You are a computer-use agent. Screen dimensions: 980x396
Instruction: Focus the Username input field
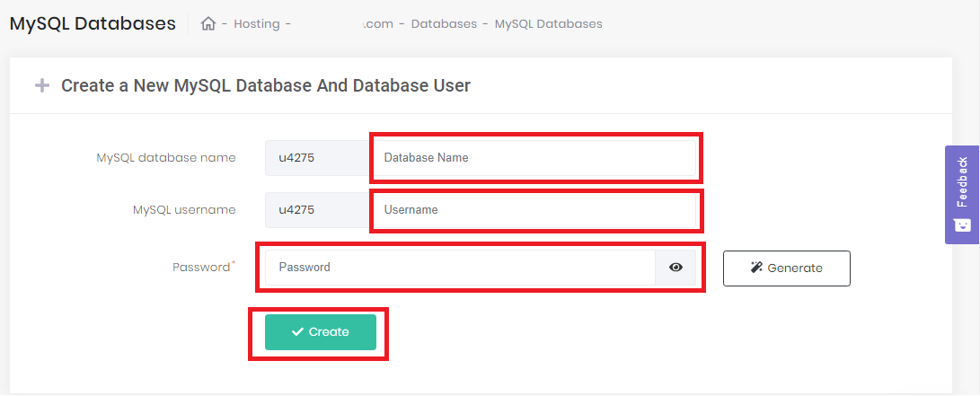click(x=534, y=210)
